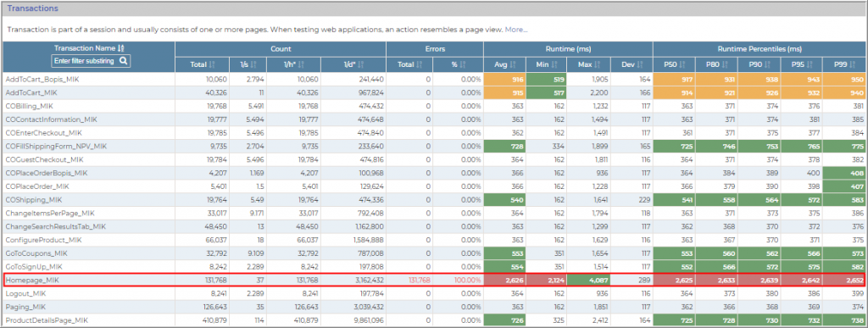
Task: Sort by Runtime Max column icon
Action: coord(598,64)
